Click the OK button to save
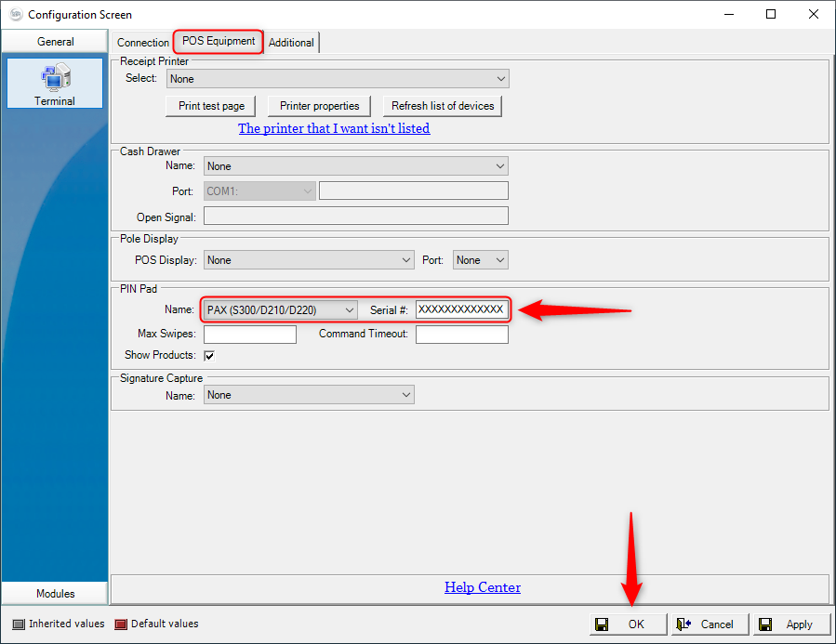The height and width of the screenshot is (644, 836). pyautogui.click(x=629, y=624)
